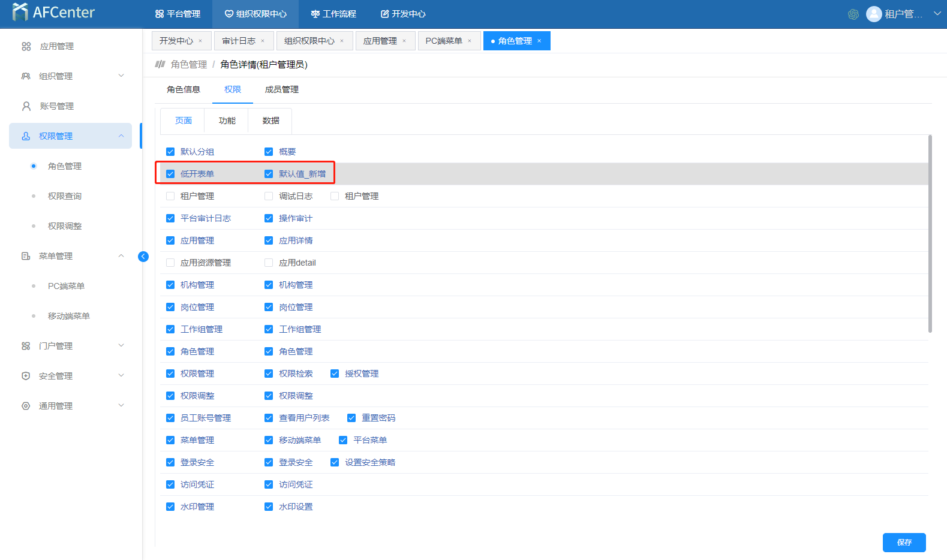Click the green swirl icon beside avatar
Viewport: 947px width, 560px height.
[x=853, y=14]
